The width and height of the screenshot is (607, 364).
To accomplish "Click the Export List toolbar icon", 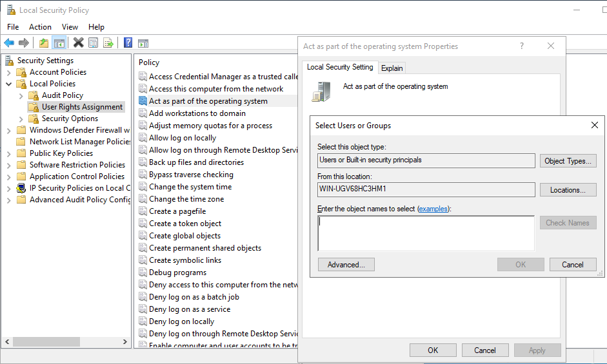I will click(108, 43).
